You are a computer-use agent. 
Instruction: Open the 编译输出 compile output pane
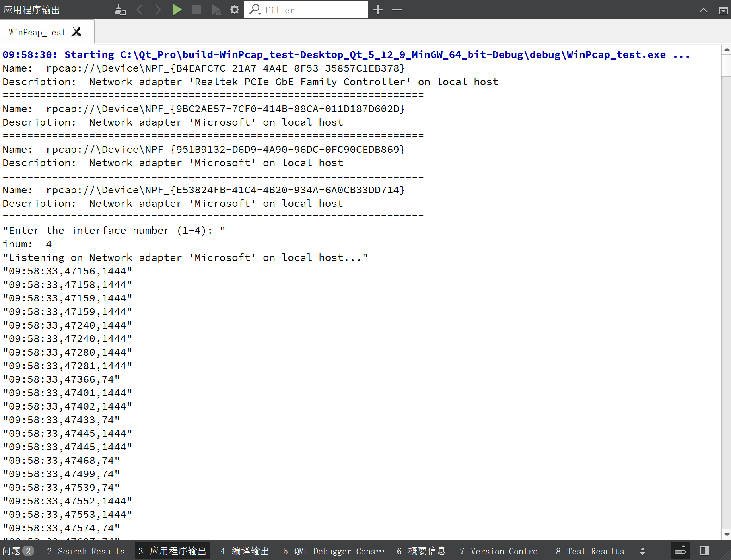pos(245,551)
